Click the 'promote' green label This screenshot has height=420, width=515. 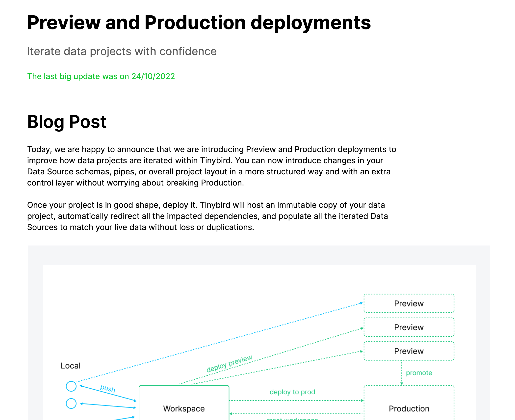(419, 373)
